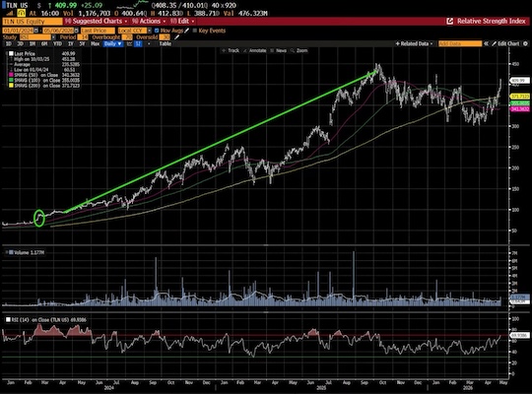Click the 409.99 last price axis label
Viewport: 532px width, 394px height.
point(520,81)
